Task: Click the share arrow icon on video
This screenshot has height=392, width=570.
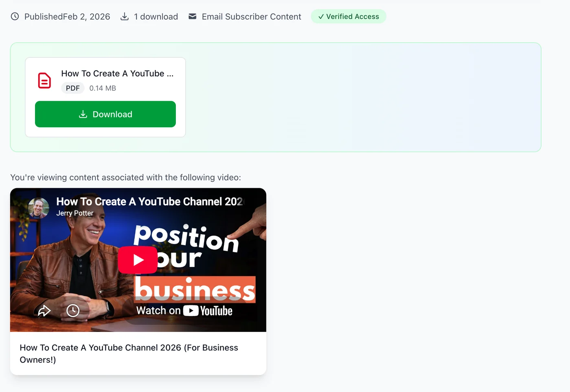Action: pos(44,311)
